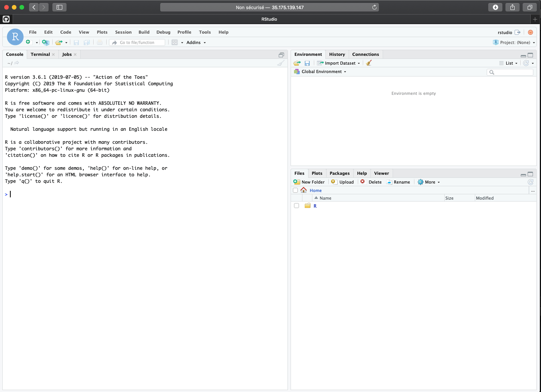Open the Plots menu in the menu bar
Image resolution: width=541 pixels, height=392 pixels.
coord(102,32)
